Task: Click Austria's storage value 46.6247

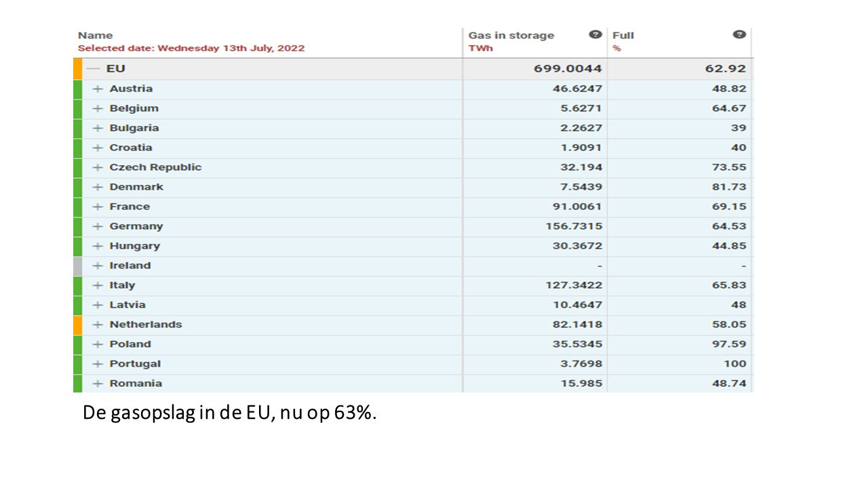Action: pos(577,89)
